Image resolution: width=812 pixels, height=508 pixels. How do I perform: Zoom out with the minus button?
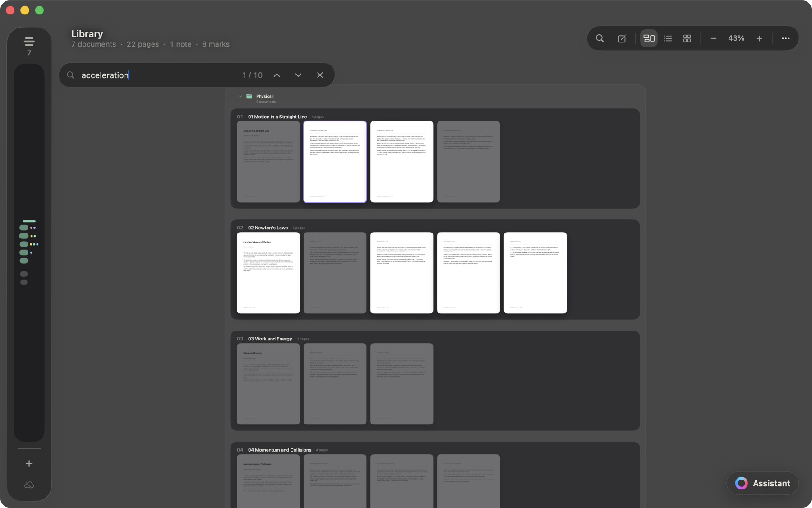(713, 38)
